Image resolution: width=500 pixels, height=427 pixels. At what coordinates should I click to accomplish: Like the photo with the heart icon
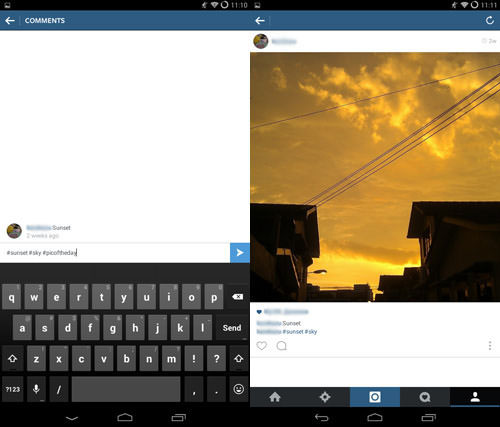pyautogui.click(x=262, y=346)
